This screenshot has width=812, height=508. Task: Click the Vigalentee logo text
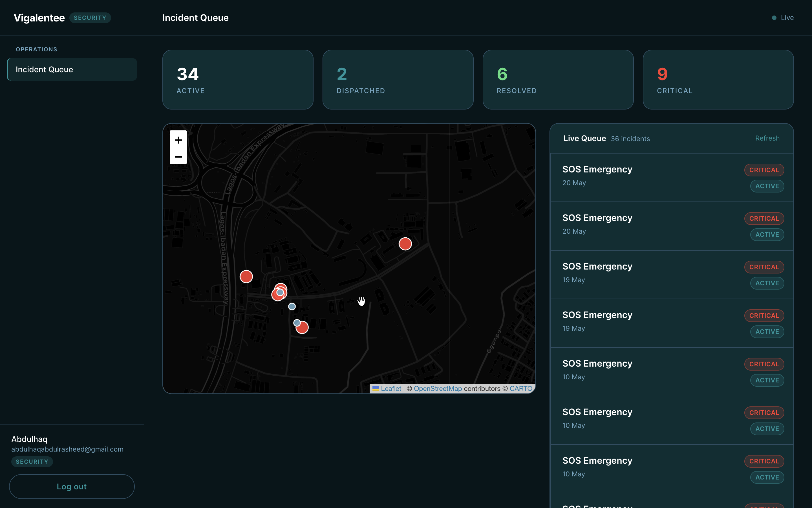[x=39, y=18]
